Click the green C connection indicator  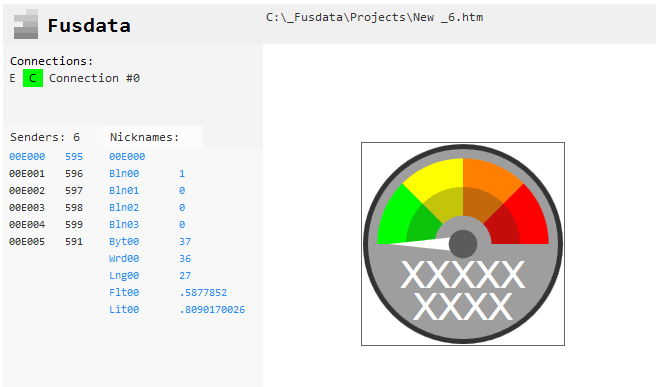coord(33,78)
